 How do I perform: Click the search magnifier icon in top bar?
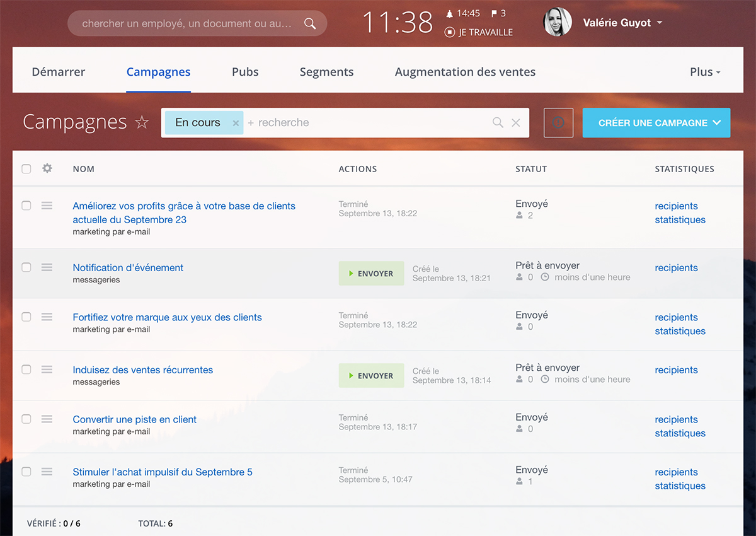pos(309,24)
